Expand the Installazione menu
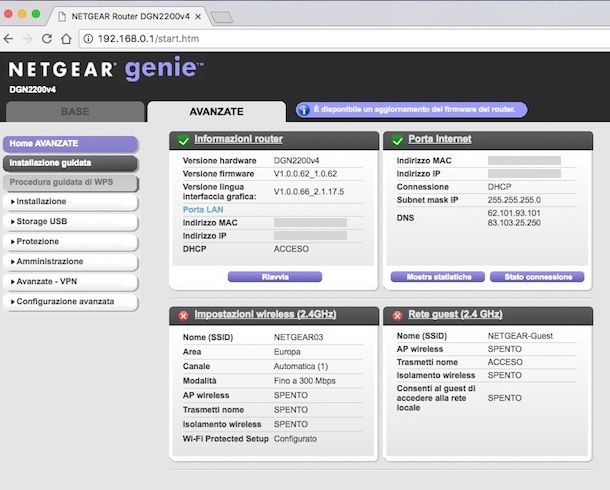 point(70,201)
